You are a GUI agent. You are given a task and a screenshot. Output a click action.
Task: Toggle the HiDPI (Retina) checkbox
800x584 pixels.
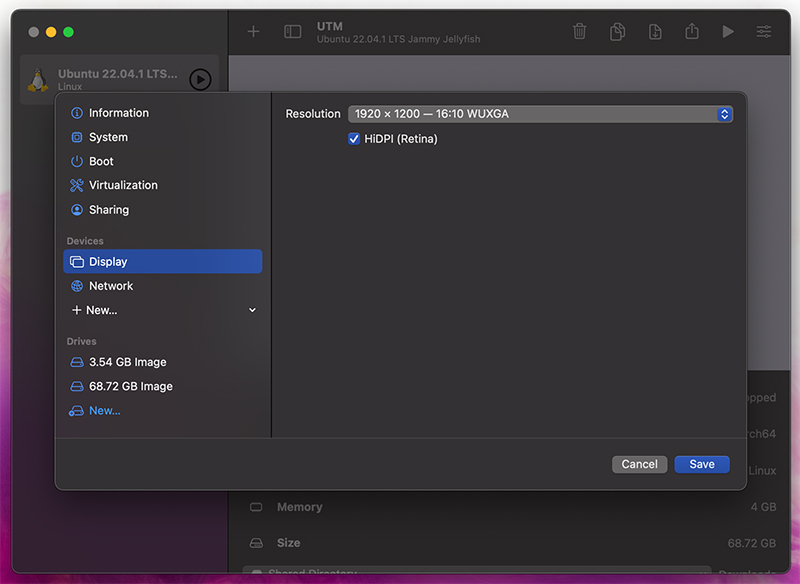pos(354,139)
